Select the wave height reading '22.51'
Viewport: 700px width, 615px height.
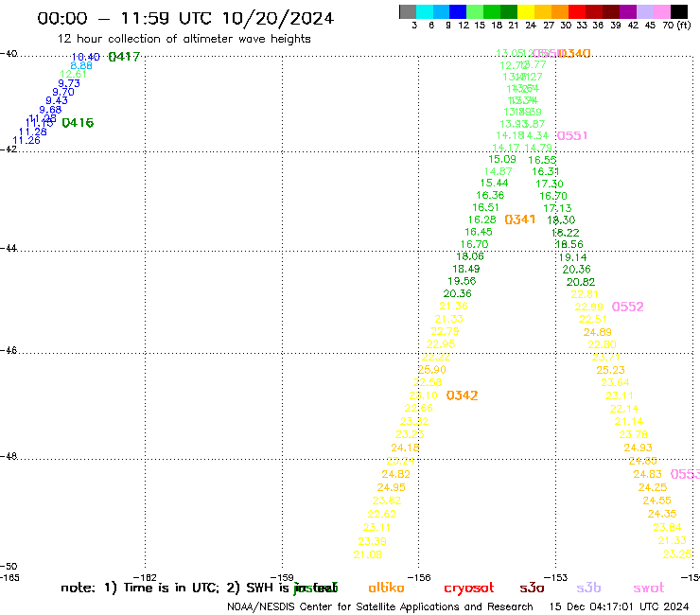click(593, 319)
